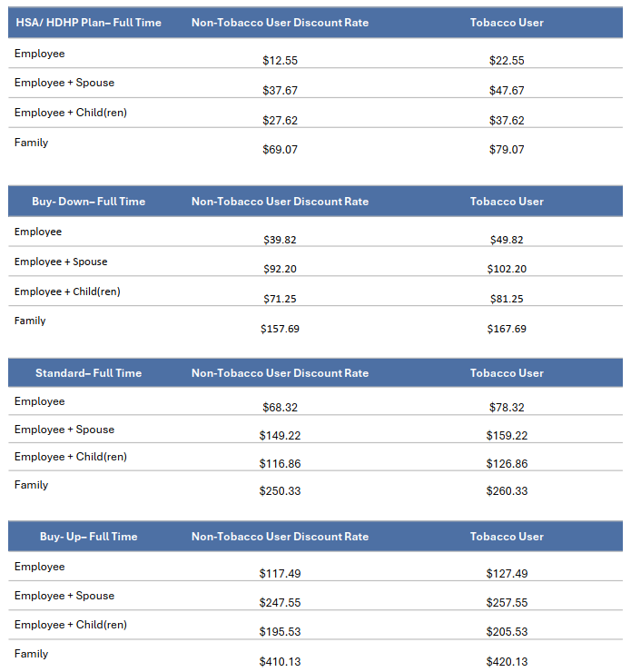This screenshot has width=631, height=672.
Task: Select the $39.82 Buy-Down employee rate
Action: pos(280,240)
